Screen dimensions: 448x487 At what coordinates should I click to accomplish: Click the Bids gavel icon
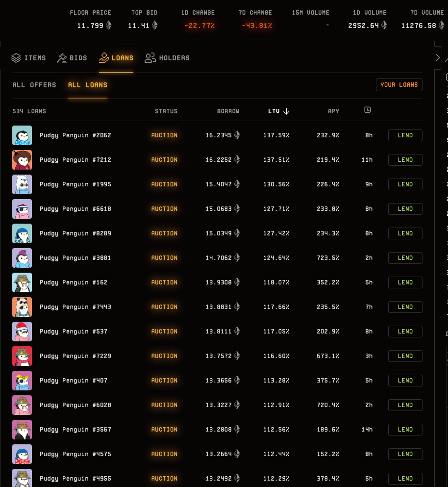(x=62, y=58)
